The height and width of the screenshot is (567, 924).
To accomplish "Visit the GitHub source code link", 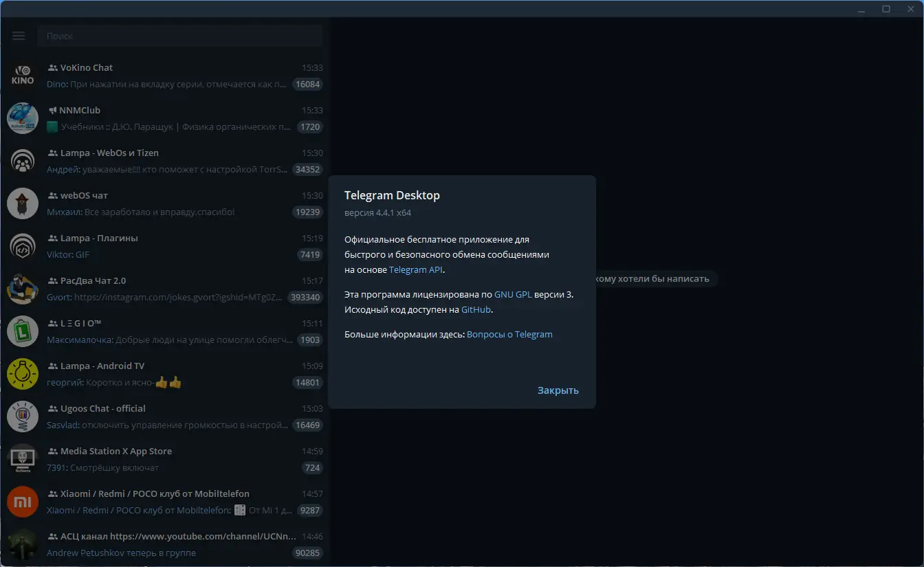I will tap(476, 310).
